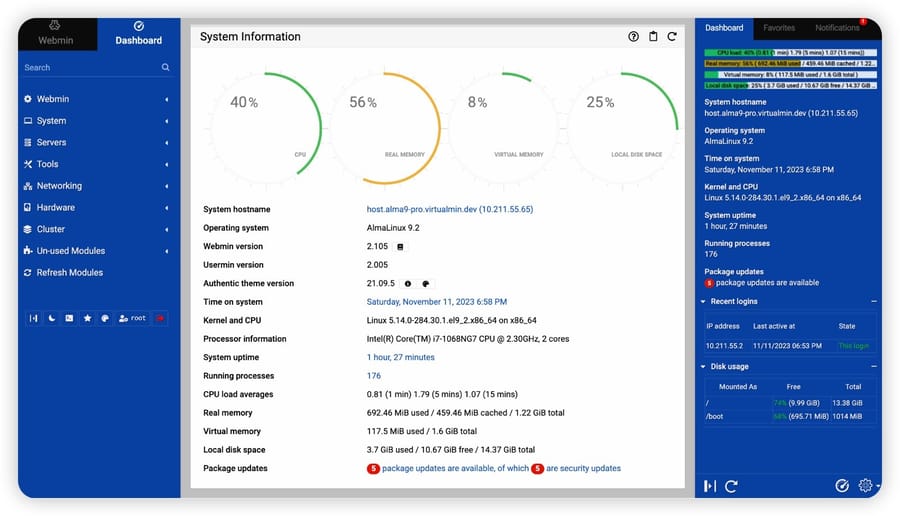
Task: Open theme configuration palette icon in sidebar
Action: (105, 318)
